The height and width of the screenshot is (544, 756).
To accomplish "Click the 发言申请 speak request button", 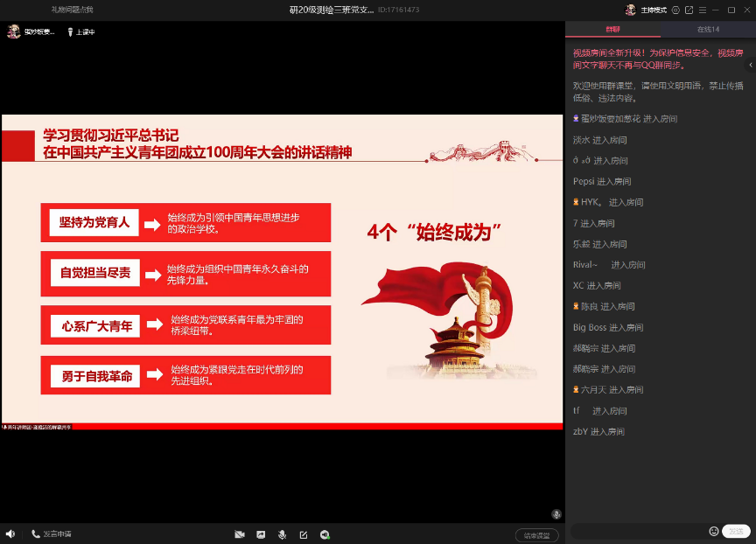I will pos(52,534).
